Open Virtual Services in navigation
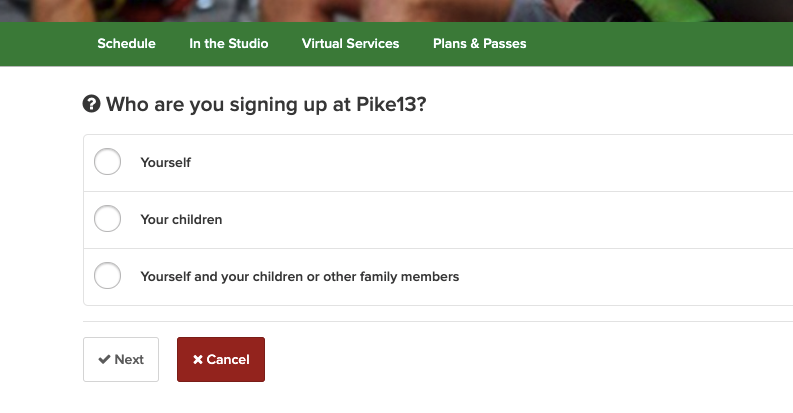This screenshot has height=413, width=793. [350, 44]
